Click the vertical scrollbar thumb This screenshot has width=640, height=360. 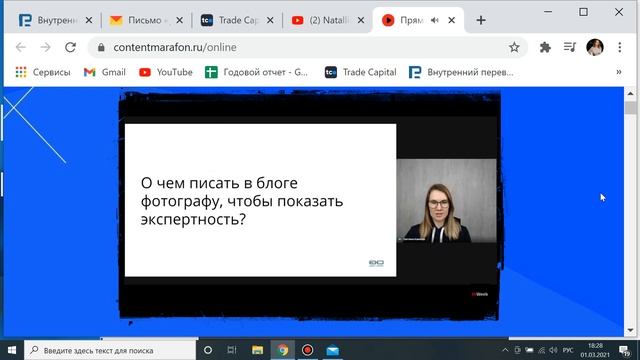[631, 108]
